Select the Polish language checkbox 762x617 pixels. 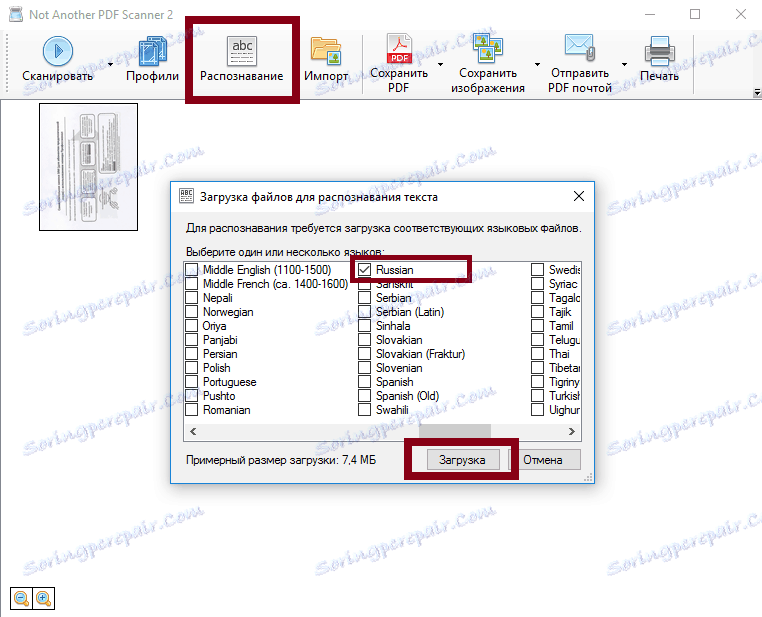[192, 368]
